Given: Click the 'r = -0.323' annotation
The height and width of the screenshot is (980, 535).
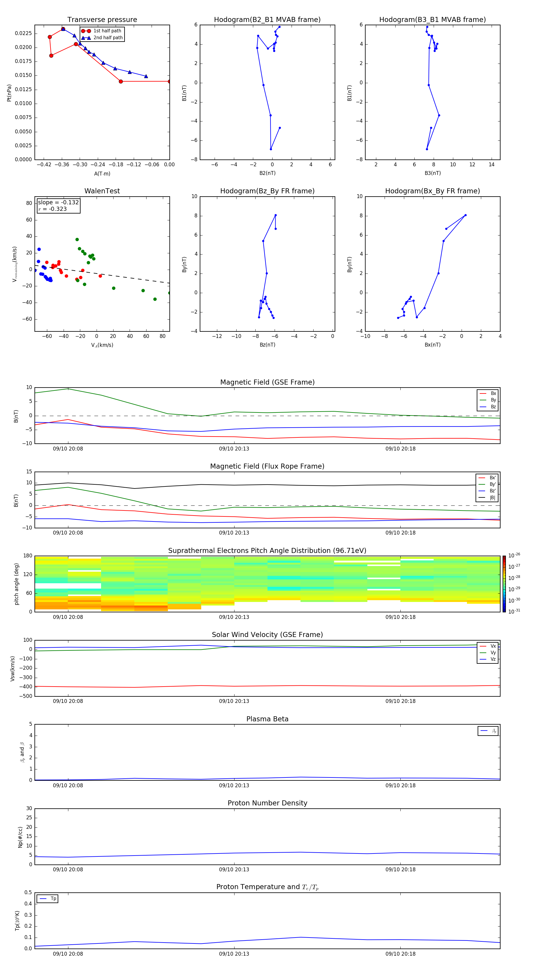Looking at the screenshot, I should 52,209.
